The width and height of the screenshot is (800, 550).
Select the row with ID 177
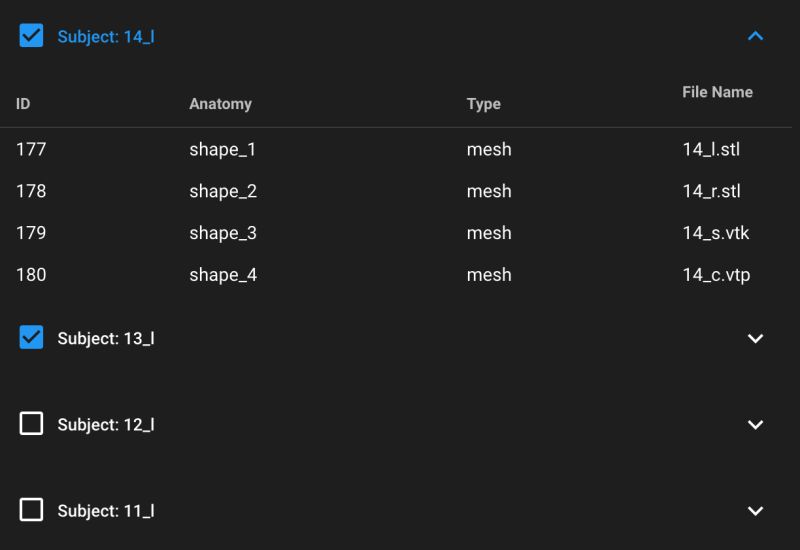(x=31, y=150)
